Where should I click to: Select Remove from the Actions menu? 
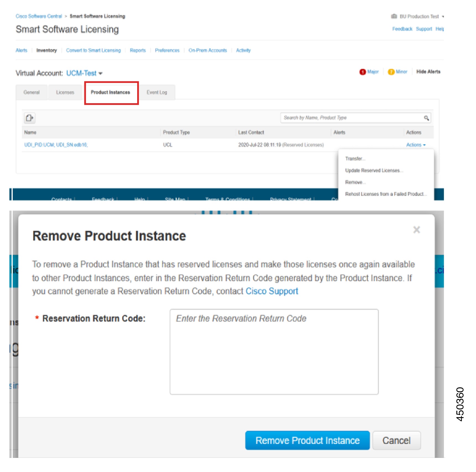point(355,182)
